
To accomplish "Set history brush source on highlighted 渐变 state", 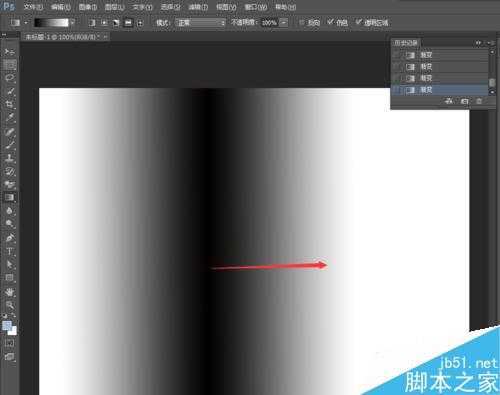I will 397,90.
